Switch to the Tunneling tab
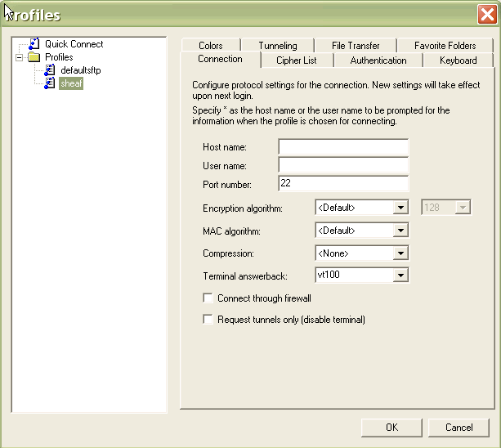The image size is (501, 448). click(x=278, y=46)
